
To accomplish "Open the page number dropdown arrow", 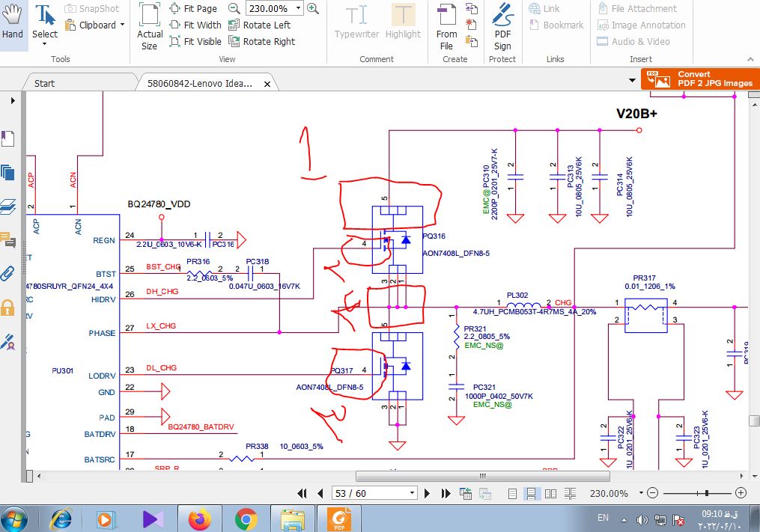I will (x=412, y=493).
